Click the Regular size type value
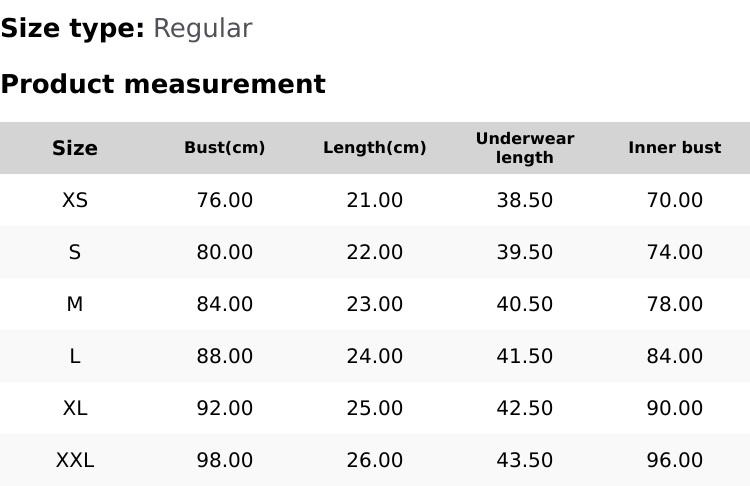 (x=202, y=29)
